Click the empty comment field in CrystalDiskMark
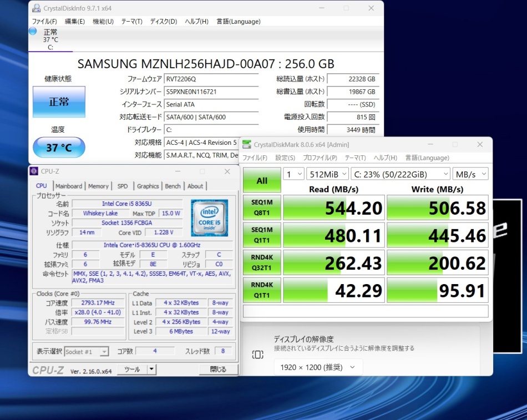This screenshot has width=527, height=420. [x=366, y=311]
